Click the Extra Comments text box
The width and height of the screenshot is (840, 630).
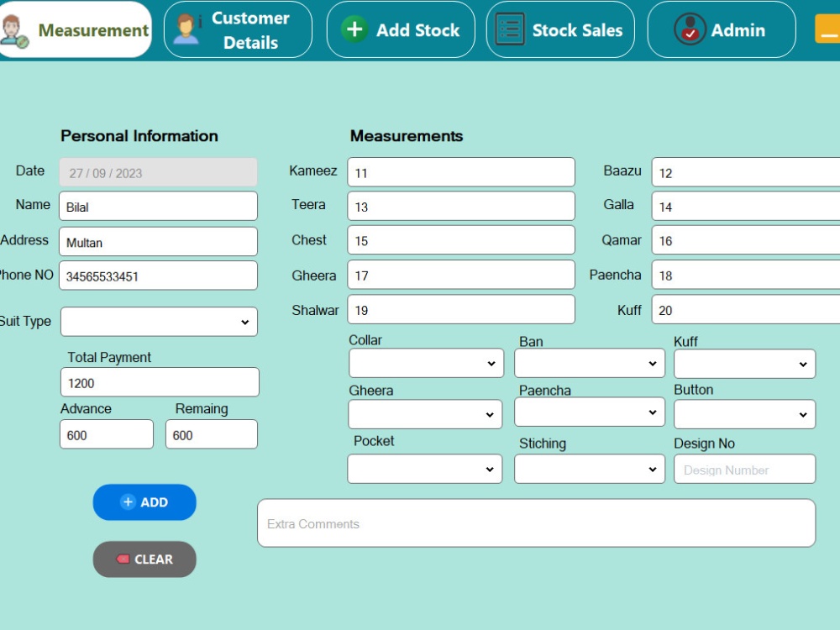(x=536, y=522)
